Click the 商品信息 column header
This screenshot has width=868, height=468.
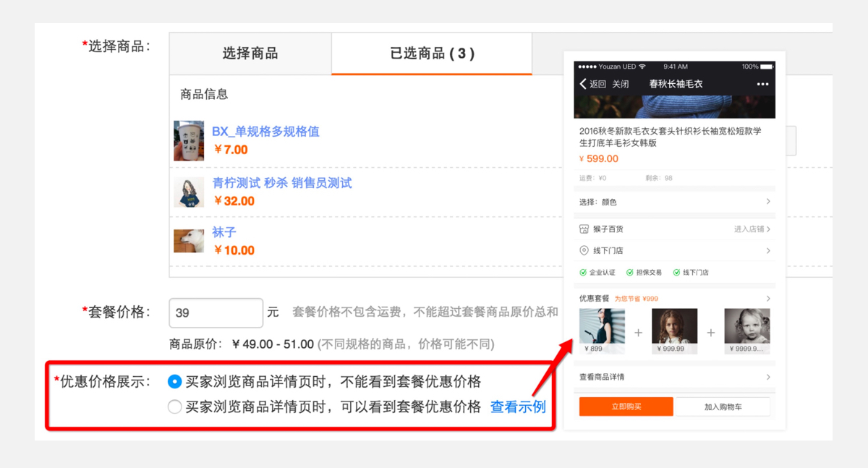point(204,94)
